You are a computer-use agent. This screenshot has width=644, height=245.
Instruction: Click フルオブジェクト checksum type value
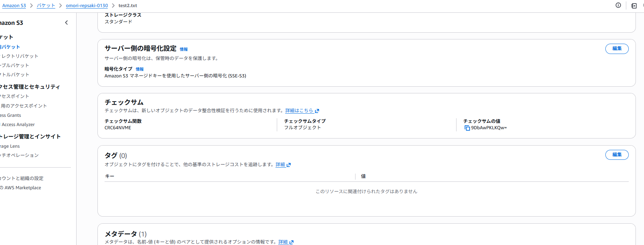pos(302,127)
